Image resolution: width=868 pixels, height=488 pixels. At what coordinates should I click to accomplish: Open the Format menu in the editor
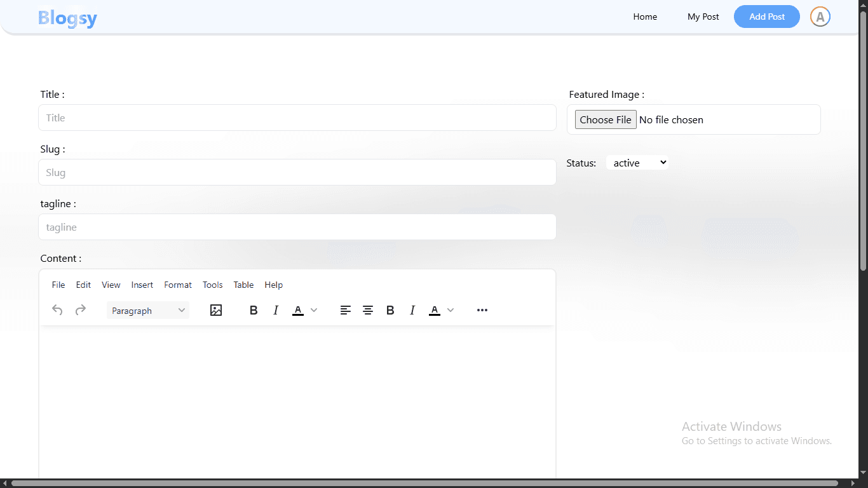[x=178, y=285]
